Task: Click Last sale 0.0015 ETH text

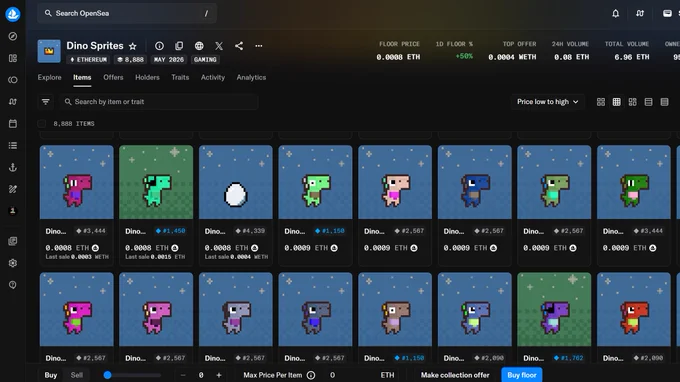Action: point(155,257)
